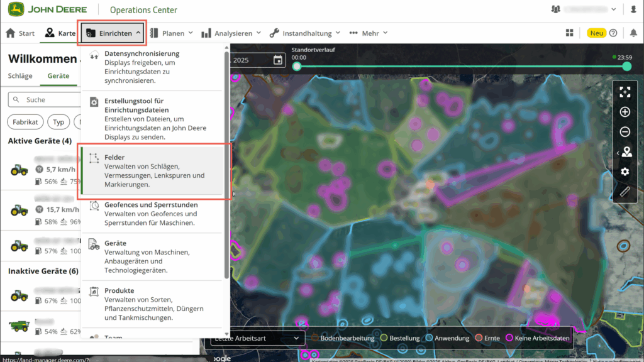Viewport: 644px width, 362px height.
Task: Zoom in on the map
Action: tap(625, 112)
